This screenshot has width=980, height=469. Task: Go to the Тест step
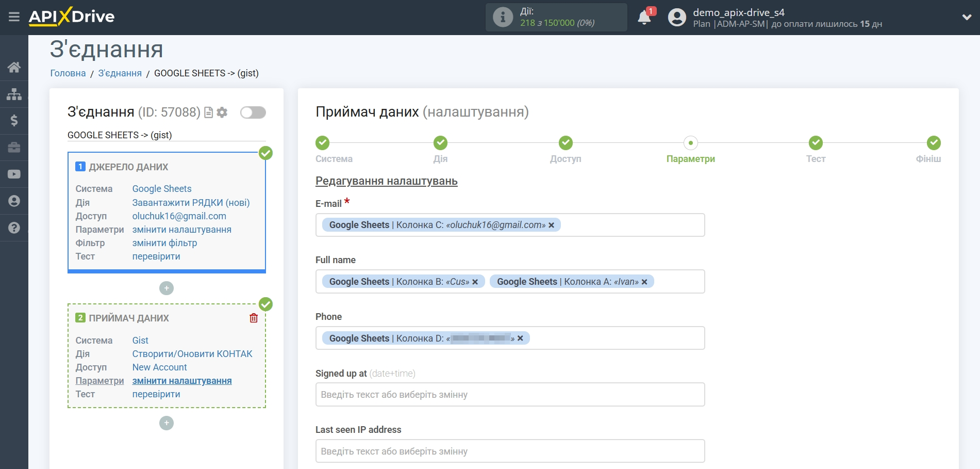(816, 143)
